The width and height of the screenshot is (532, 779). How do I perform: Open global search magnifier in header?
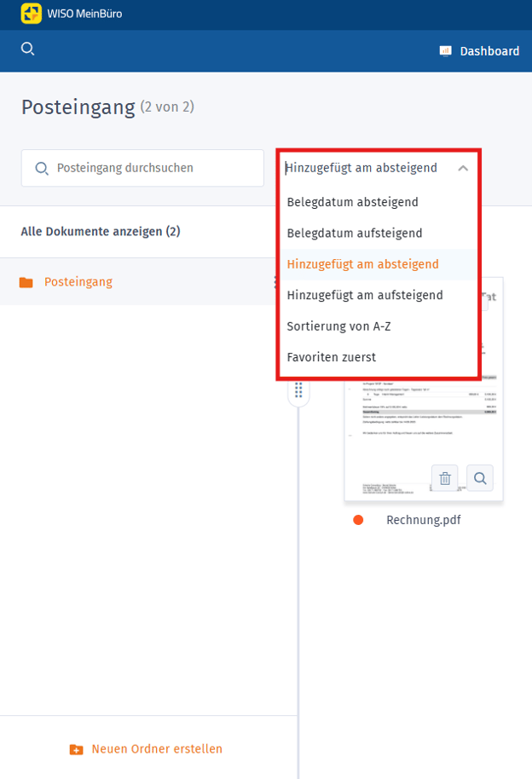click(28, 49)
